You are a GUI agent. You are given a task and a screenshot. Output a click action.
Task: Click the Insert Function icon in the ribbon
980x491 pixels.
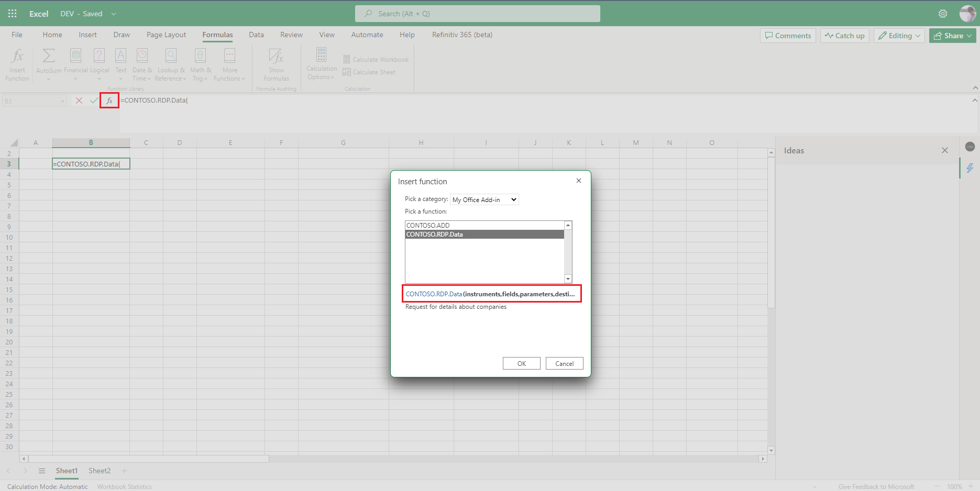17,63
